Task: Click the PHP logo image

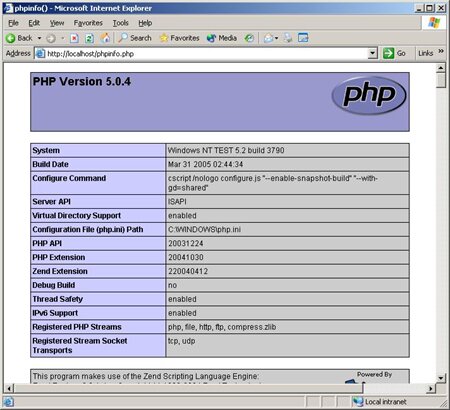Action: click(369, 95)
